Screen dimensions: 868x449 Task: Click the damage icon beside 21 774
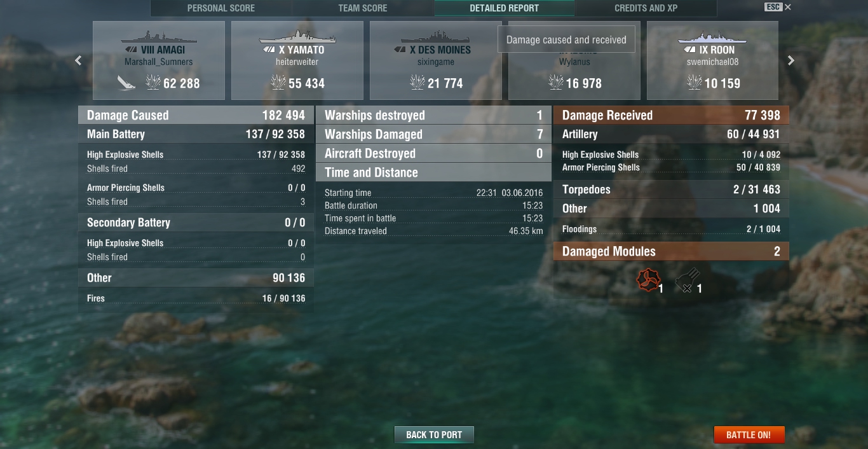coord(417,83)
